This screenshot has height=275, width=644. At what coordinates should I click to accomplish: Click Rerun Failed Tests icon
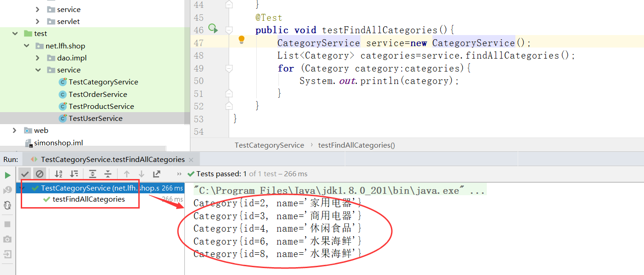(x=7, y=190)
